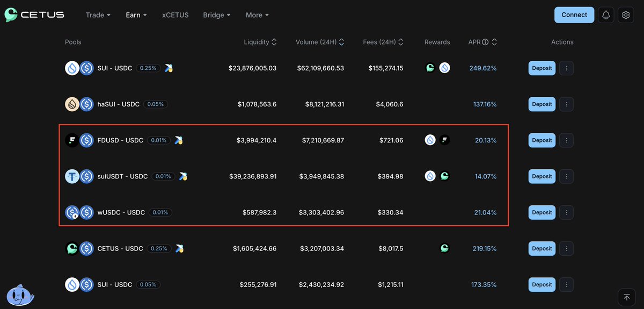Expand the Bridge dropdown menu
The width and height of the screenshot is (644, 309).
pyautogui.click(x=217, y=15)
